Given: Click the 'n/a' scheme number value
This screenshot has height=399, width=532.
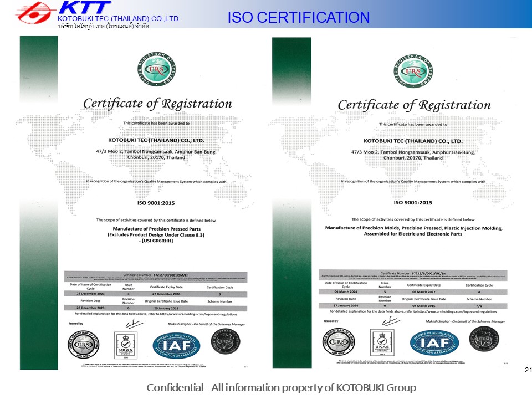Looking at the screenshot, I should pos(479,306).
